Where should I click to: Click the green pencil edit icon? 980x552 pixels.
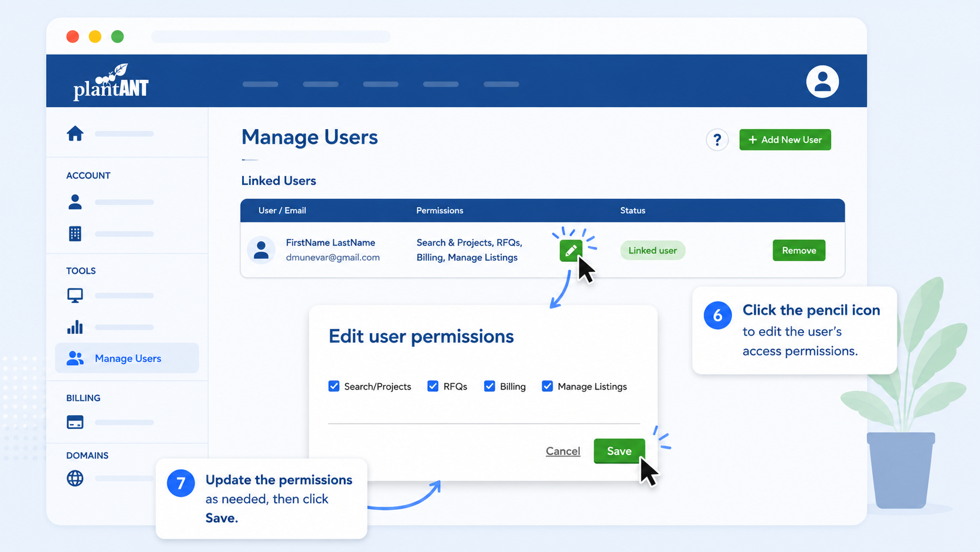(571, 250)
